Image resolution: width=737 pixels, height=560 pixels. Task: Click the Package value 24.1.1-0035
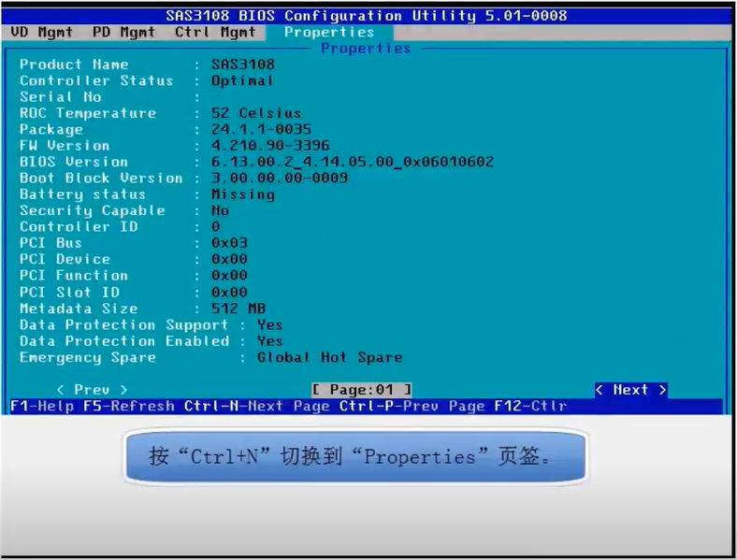click(x=261, y=129)
